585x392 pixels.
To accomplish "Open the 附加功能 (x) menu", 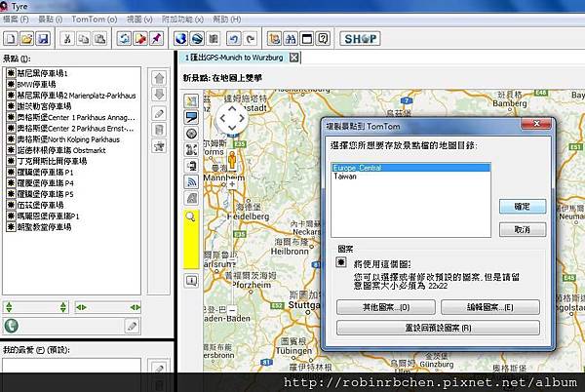I will click(182, 20).
